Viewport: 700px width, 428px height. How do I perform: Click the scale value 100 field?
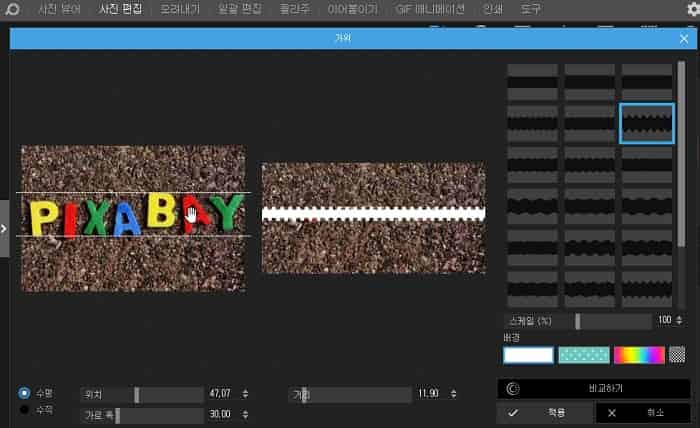tap(665, 320)
